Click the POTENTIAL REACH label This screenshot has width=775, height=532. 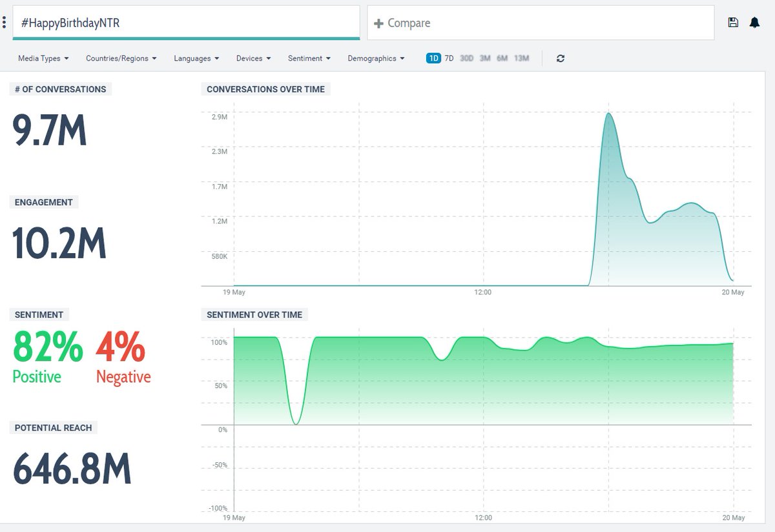pos(53,427)
